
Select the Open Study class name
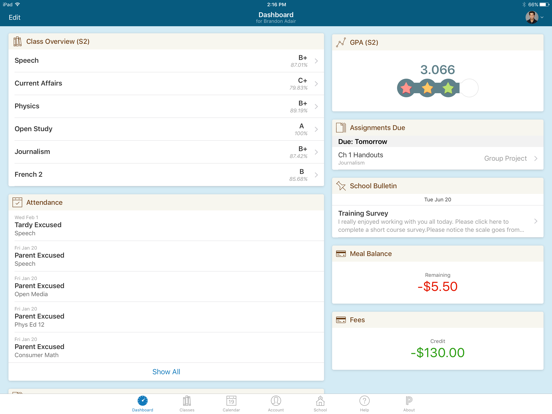tap(33, 129)
